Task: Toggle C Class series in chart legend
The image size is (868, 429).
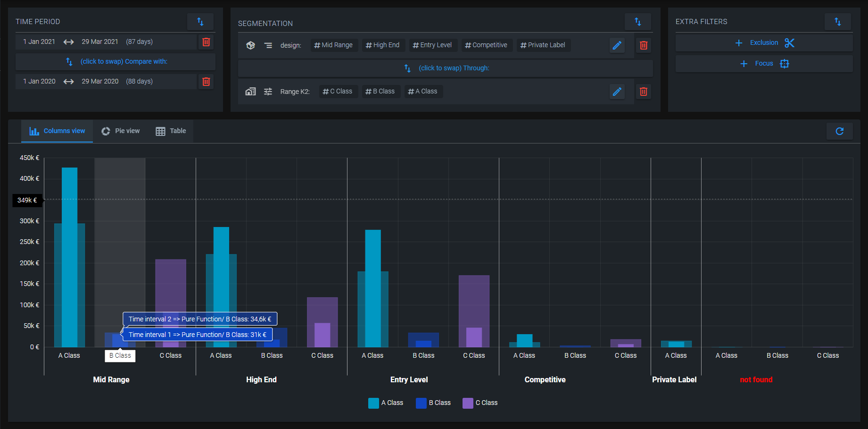Action: pos(480,403)
